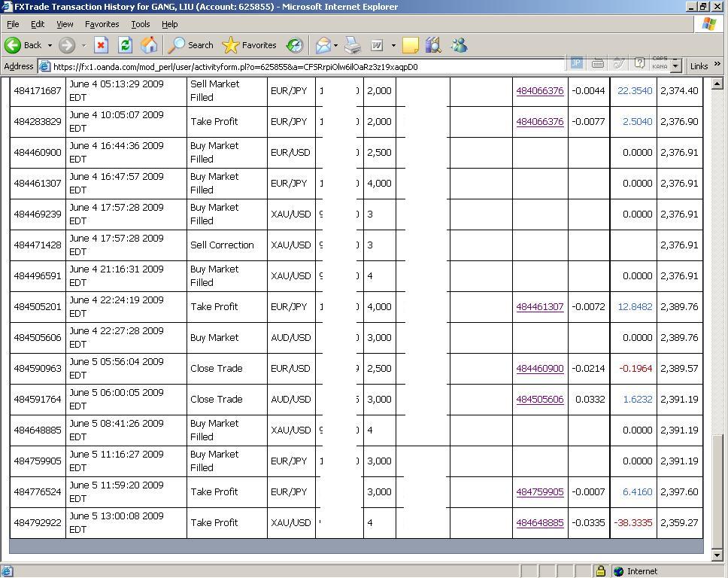This screenshot has height=578, width=728.
Task: Select interest value 0.0332
Action: pyautogui.click(x=590, y=399)
